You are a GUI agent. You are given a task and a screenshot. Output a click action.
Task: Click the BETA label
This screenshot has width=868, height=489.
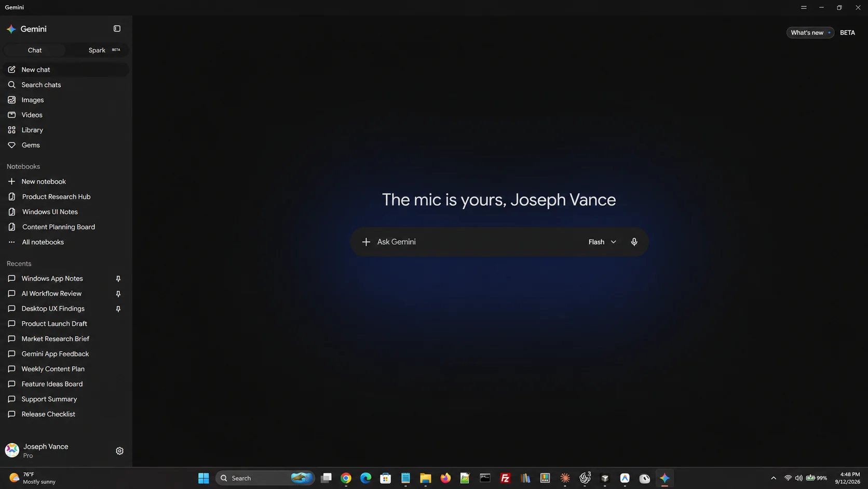[847, 32]
